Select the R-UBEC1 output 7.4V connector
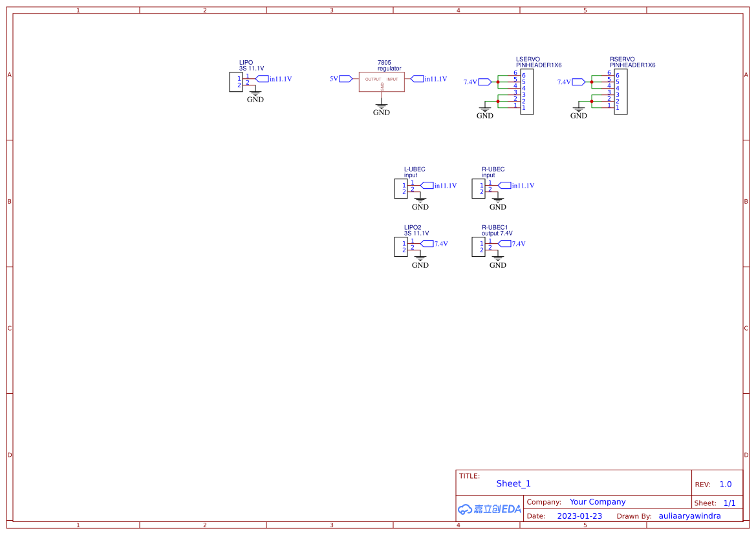This screenshot has width=756, height=535. (x=479, y=246)
